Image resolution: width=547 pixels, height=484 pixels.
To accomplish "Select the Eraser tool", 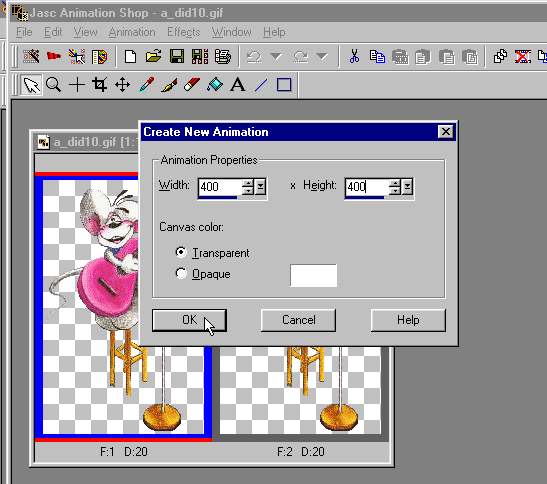I will (192, 85).
